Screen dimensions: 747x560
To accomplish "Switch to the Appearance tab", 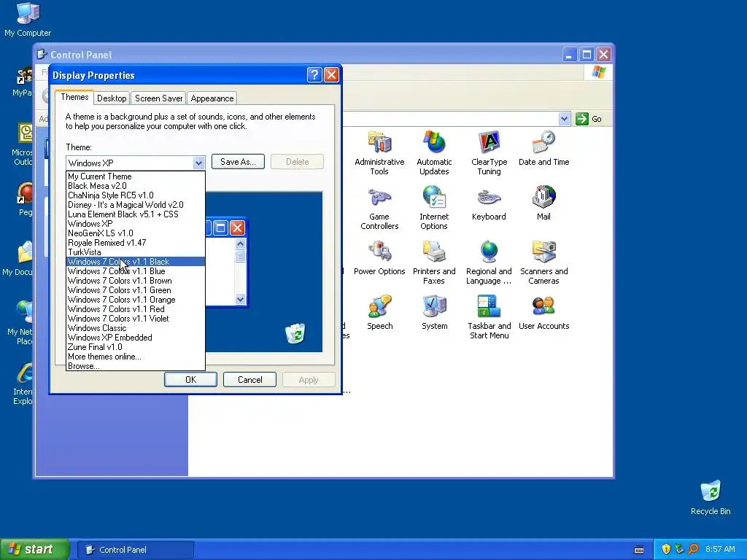I will point(212,98).
